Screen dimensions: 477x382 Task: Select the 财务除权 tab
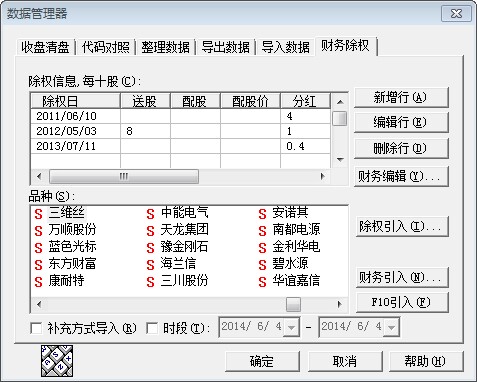click(x=345, y=46)
